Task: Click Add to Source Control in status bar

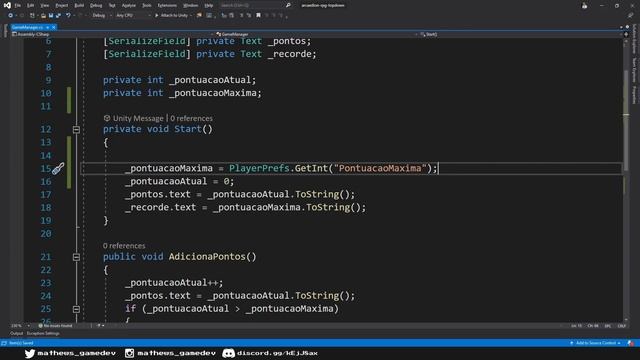Action: [596, 343]
